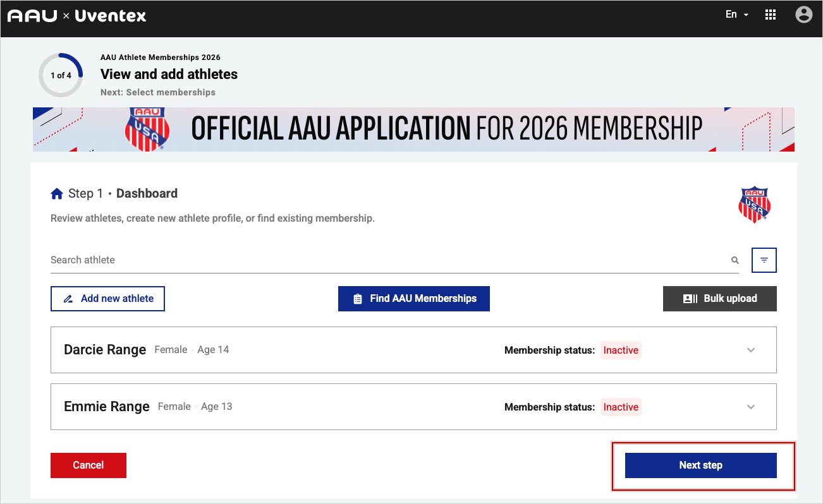Open the athlete filter icon button

764,260
